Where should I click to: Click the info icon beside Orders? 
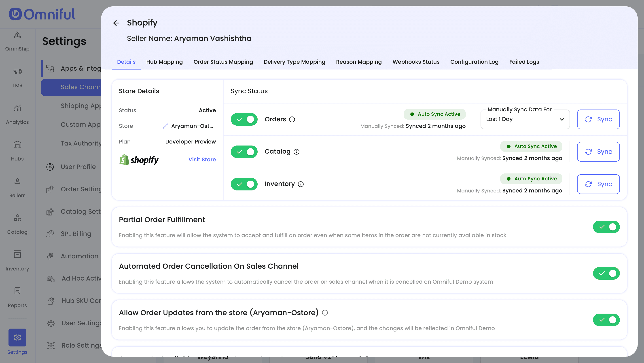coord(292,119)
